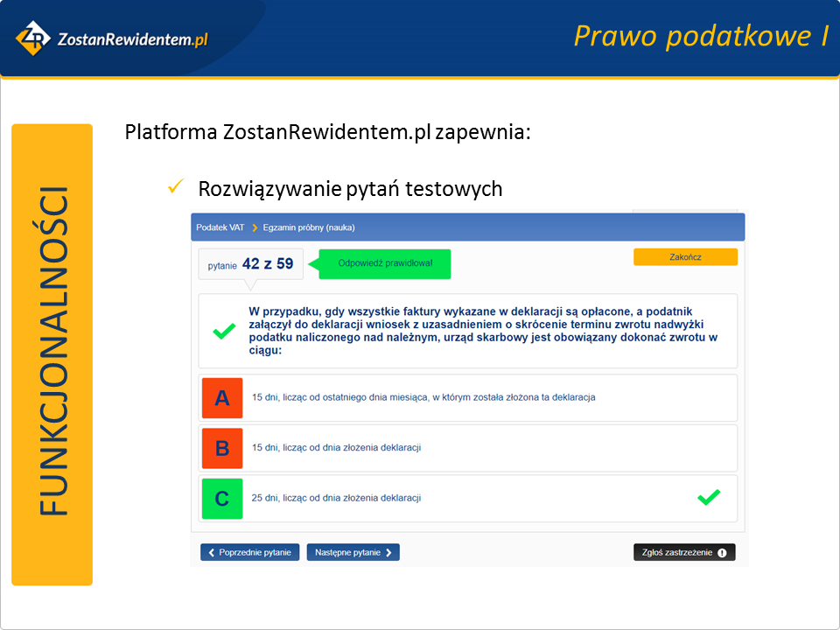Click the pytanie 42 z 59 counter
Screen dimensions: 840x630
(251, 263)
